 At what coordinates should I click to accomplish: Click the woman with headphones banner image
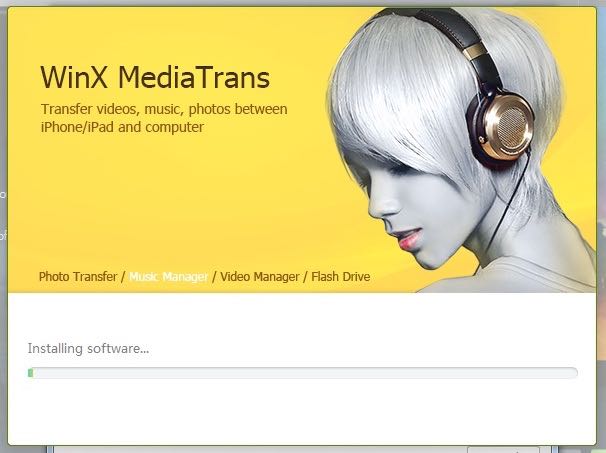(462, 150)
